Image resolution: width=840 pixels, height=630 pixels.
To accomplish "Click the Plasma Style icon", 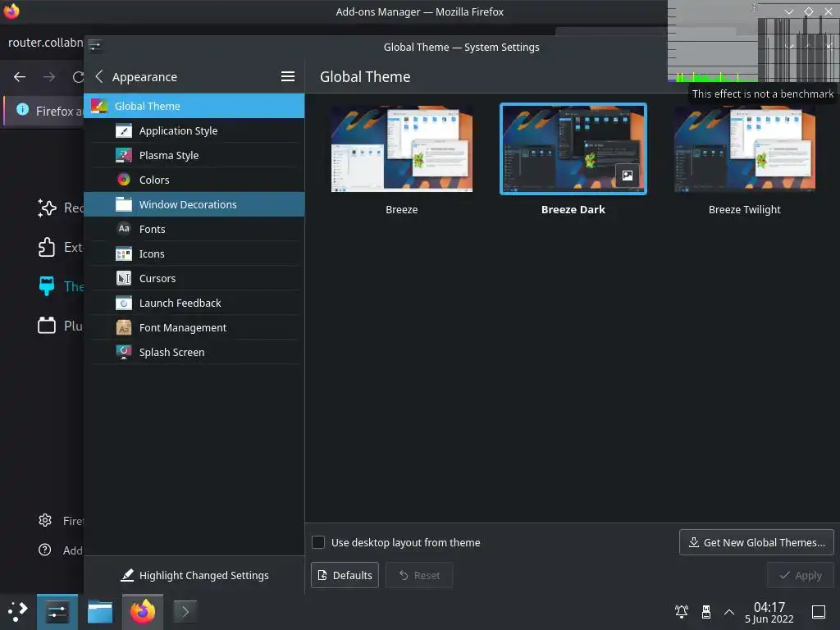I will tap(124, 155).
